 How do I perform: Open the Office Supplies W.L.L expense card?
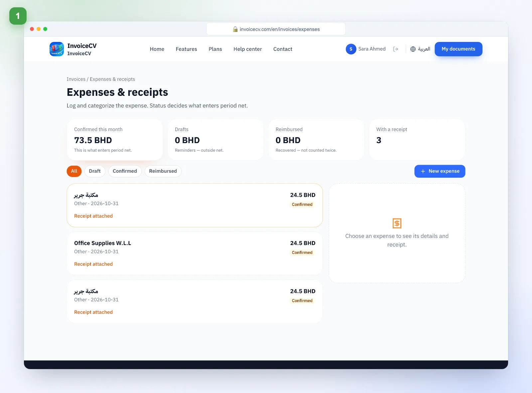click(195, 254)
